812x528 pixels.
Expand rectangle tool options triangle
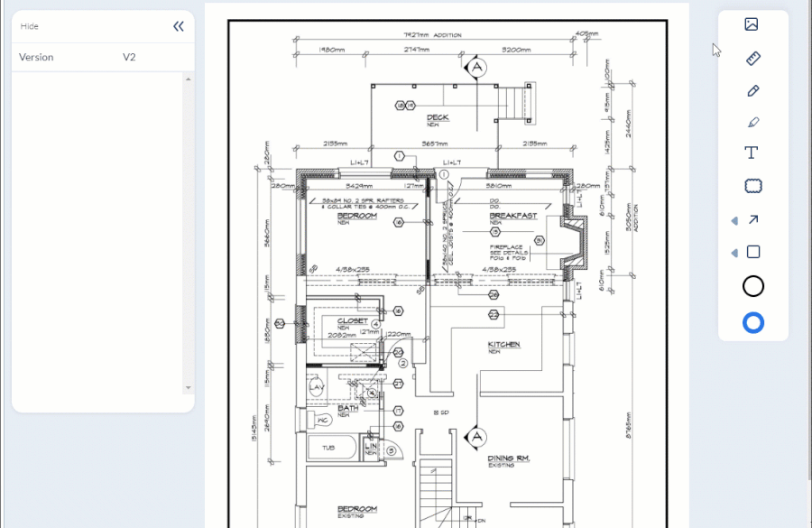click(734, 253)
